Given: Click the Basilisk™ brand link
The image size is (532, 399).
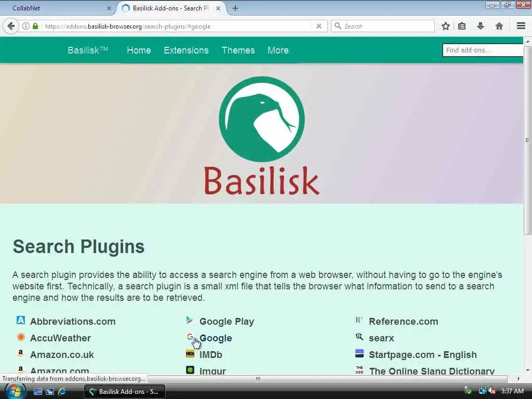Looking at the screenshot, I should pyautogui.click(x=87, y=50).
